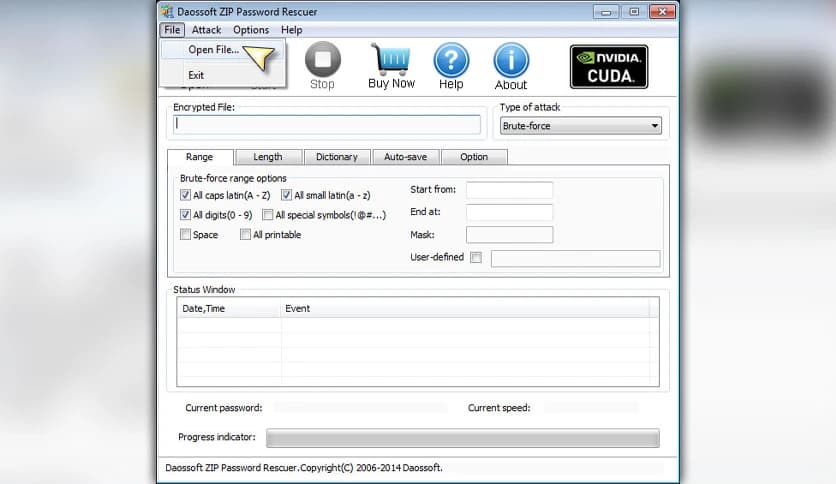Uncheck All digits(0 - 9) checkbox
The height and width of the screenshot is (484, 836).
point(185,215)
